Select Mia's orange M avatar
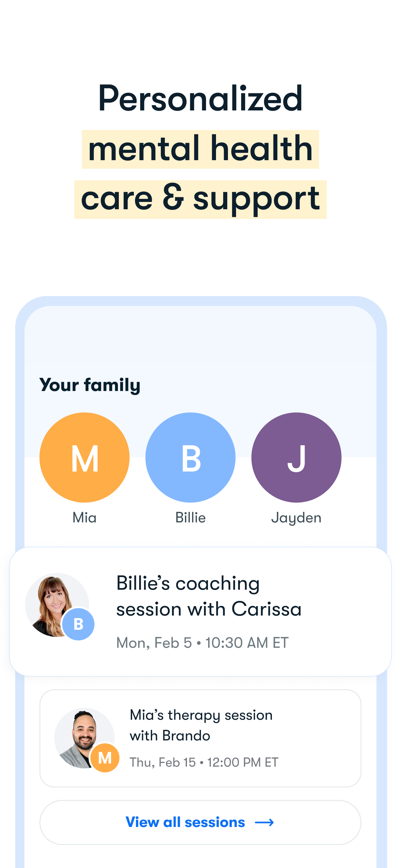The image size is (401, 868). pos(84,457)
